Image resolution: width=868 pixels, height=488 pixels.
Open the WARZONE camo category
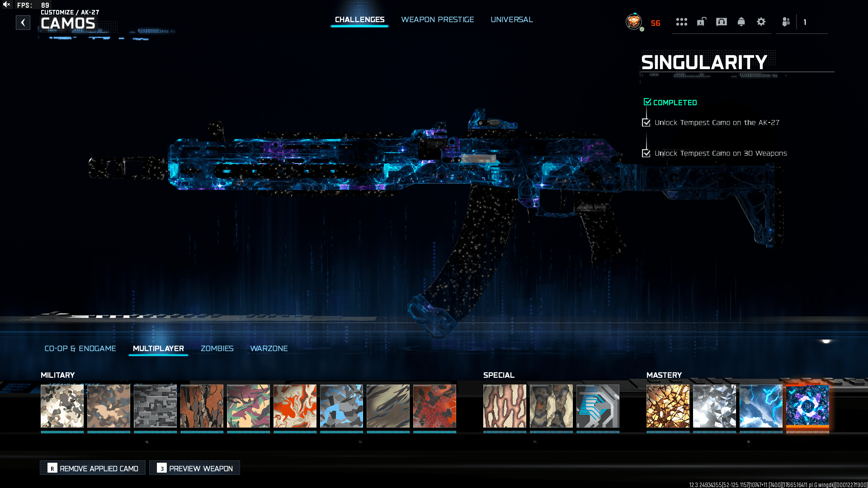pos(269,348)
